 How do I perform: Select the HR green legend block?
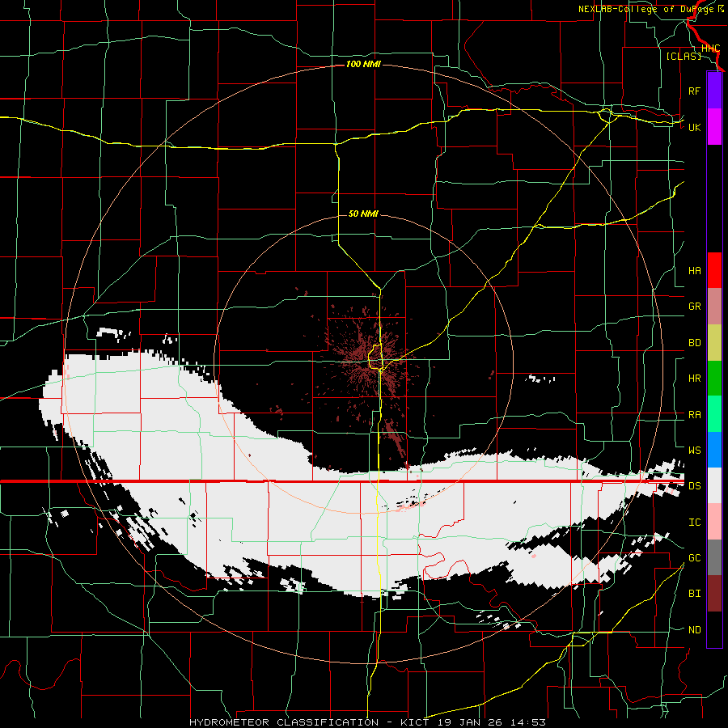(x=714, y=378)
